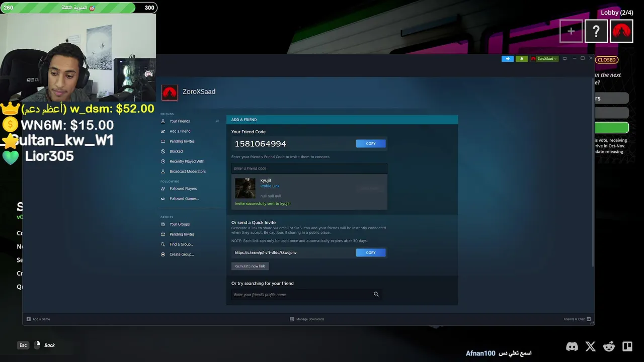Open kyujil's avatar thumbnail
Image resolution: width=644 pixels, height=362 pixels.
coord(245,188)
